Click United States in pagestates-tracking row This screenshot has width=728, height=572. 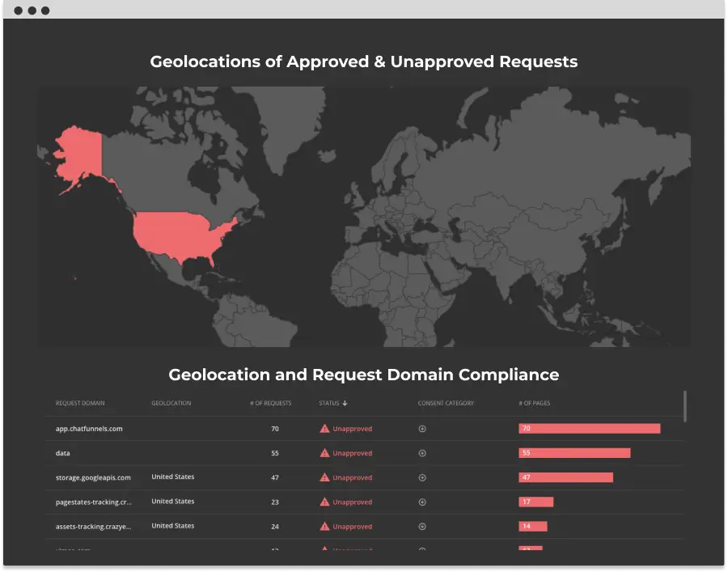point(173,502)
